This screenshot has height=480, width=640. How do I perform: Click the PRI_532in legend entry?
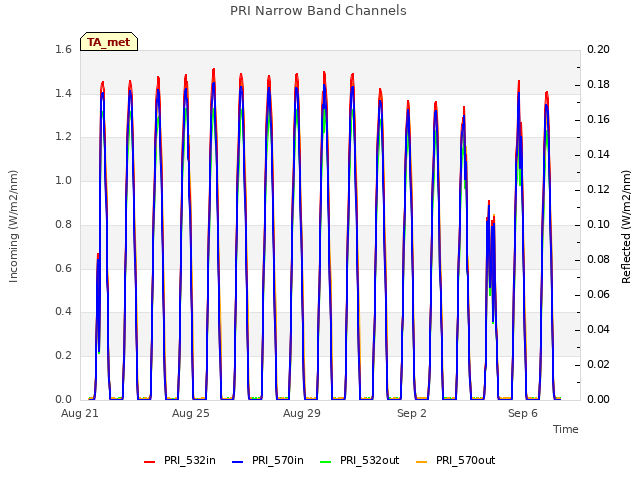click(x=180, y=461)
